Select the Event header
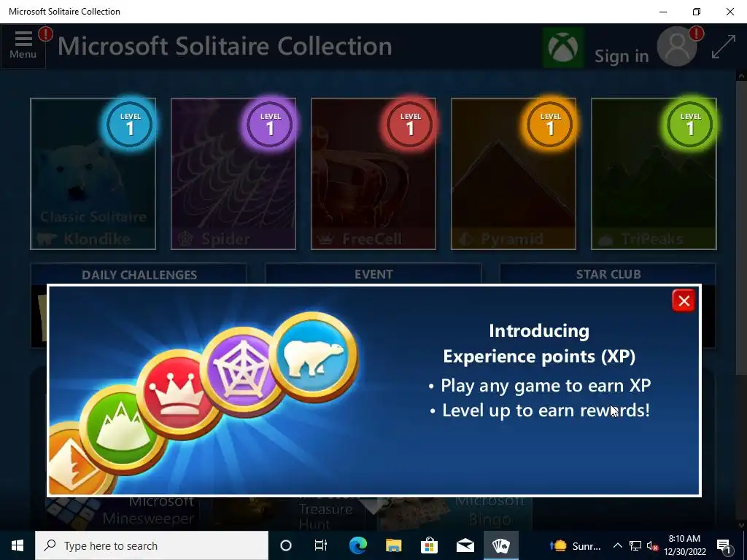 (373, 274)
